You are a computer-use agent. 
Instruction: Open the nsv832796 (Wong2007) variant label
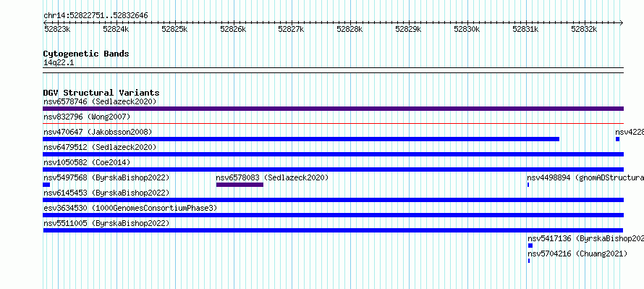[x=87, y=117]
